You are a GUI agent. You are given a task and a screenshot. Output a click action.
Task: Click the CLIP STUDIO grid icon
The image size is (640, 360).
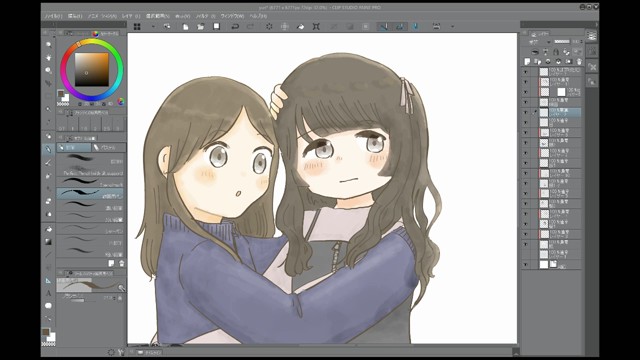click(137, 27)
